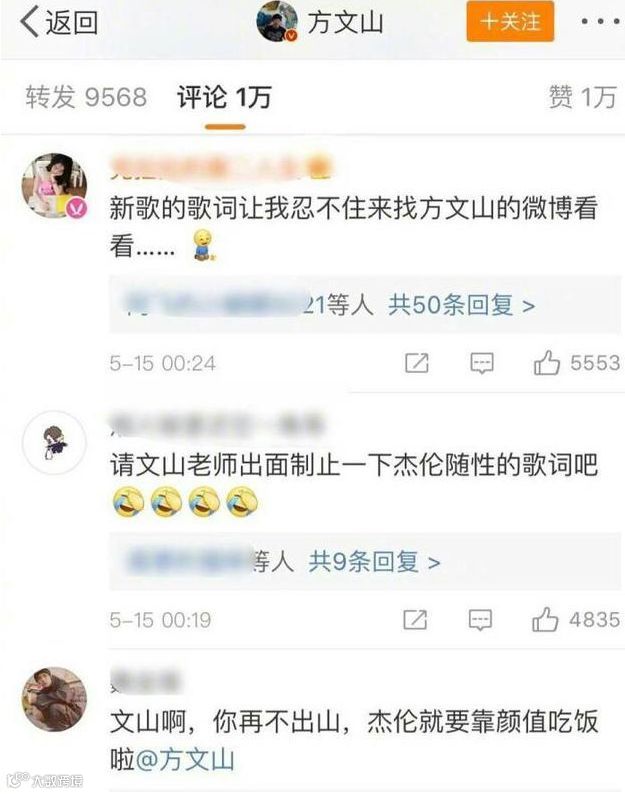The width and height of the screenshot is (625, 794).
Task: Switch to the 转发 9568 tab
Action: pyautogui.click(x=86, y=97)
